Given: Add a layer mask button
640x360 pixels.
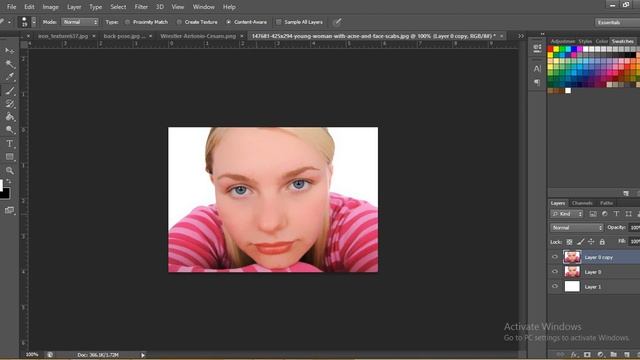Looking at the screenshot, I should (x=587, y=355).
